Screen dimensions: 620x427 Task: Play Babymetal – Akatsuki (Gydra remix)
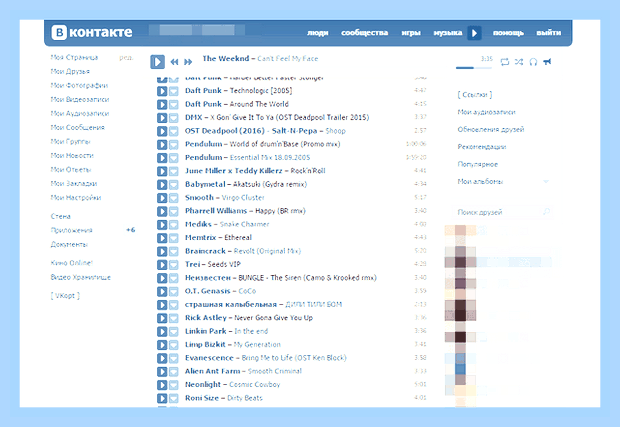coord(162,185)
